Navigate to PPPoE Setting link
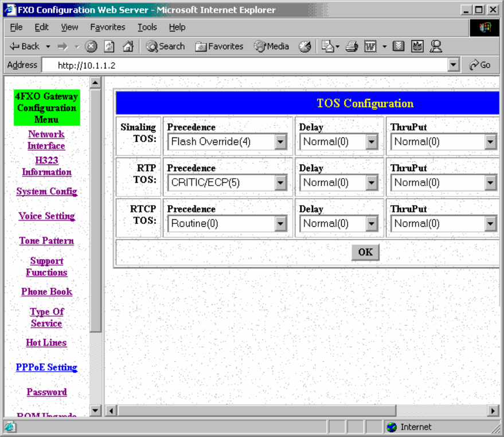This screenshot has height=437, width=504. (x=46, y=367)
